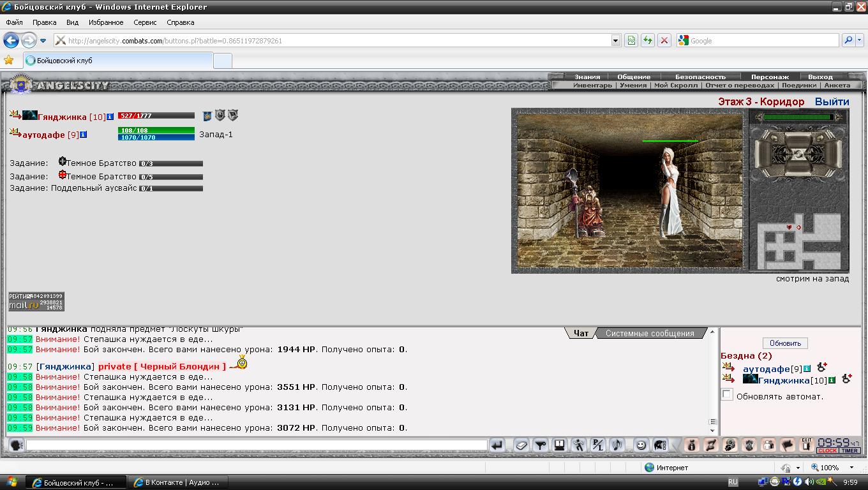
Task: Click the flag icon in bottom toolbar
Action: (788, 445)
